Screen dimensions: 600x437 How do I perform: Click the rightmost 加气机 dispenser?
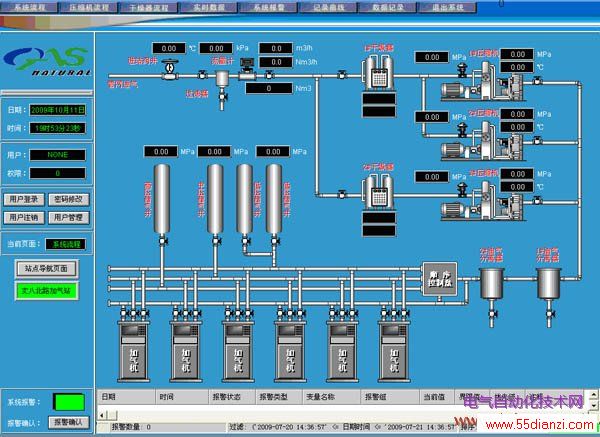click(394, 351)
